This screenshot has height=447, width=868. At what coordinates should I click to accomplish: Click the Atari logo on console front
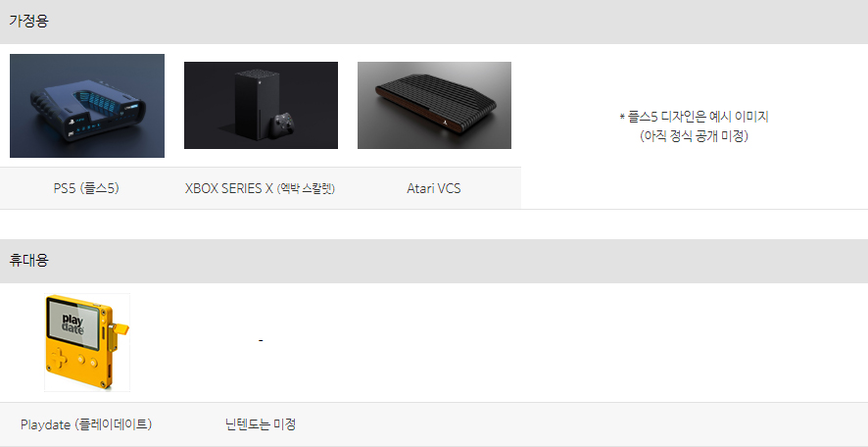(446, 123)
